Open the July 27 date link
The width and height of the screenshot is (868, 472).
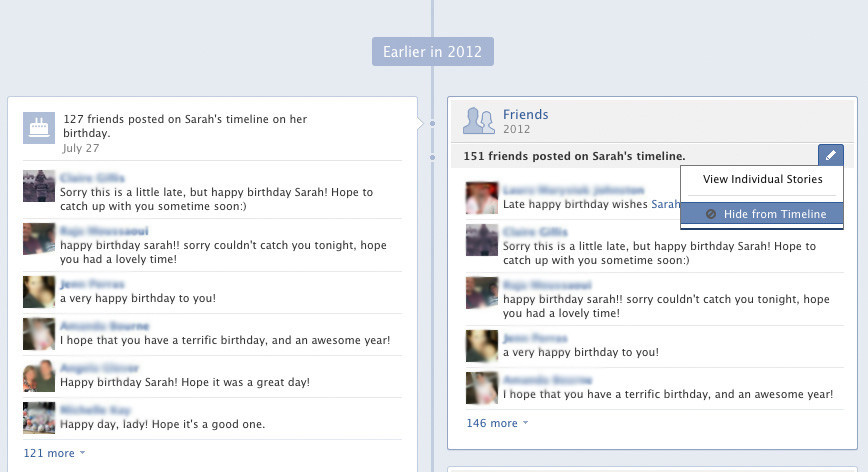[81, 148]
